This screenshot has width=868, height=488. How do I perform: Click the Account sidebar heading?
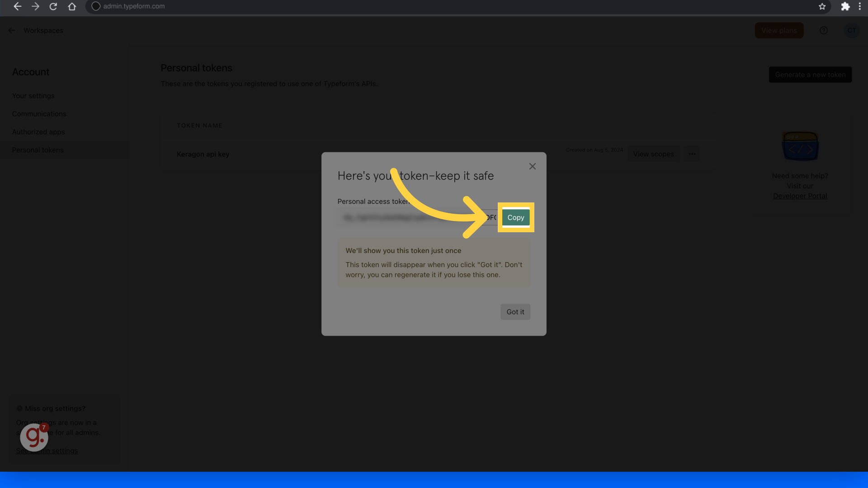[x=30, y=72]
